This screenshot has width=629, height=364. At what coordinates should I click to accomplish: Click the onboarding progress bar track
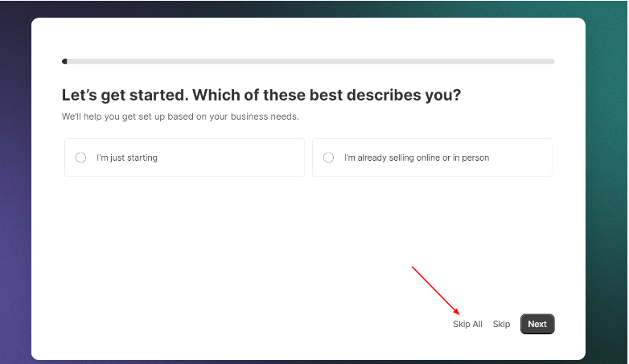308,61
